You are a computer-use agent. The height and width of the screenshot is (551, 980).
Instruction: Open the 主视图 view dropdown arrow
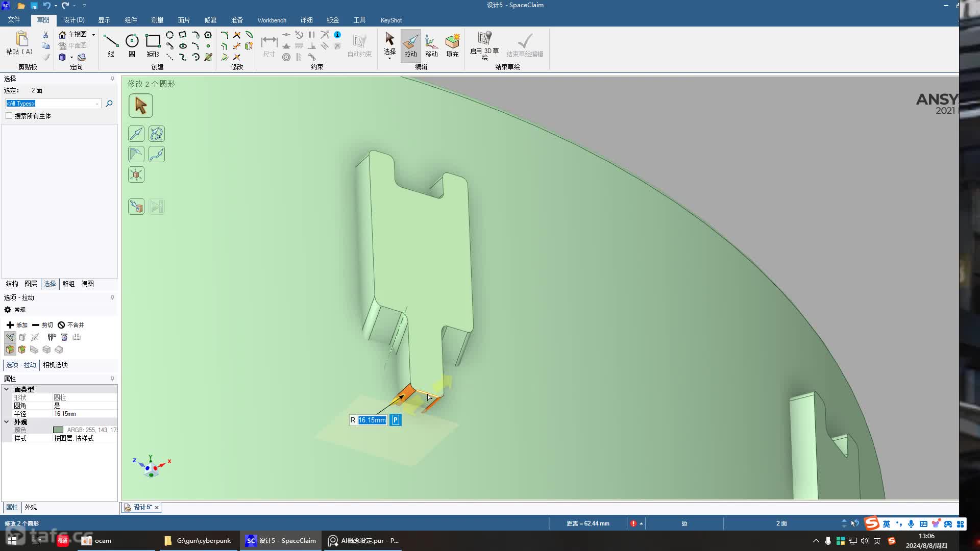click(93, 35)
